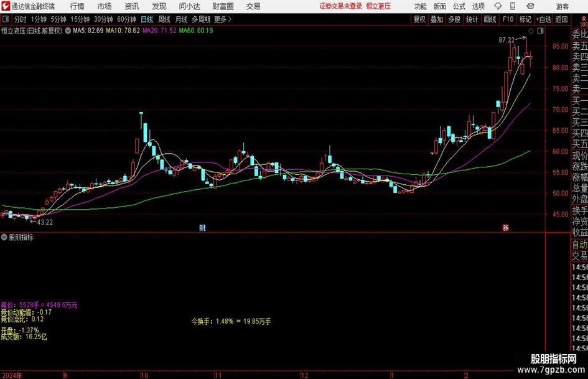The width and height of the screenshot is (588, 379).
Task: Add stock with +自选 button
Action: click(x=543, y=19)
